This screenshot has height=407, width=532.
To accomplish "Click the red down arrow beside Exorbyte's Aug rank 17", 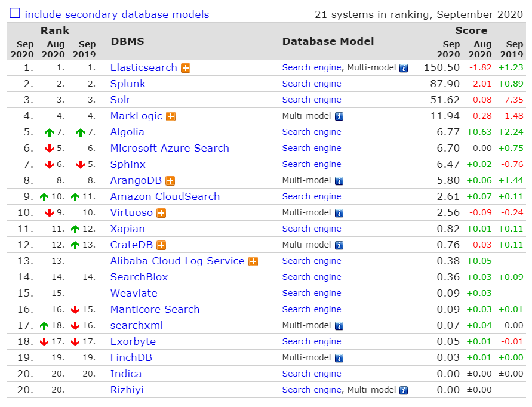I will click(44, 342).
